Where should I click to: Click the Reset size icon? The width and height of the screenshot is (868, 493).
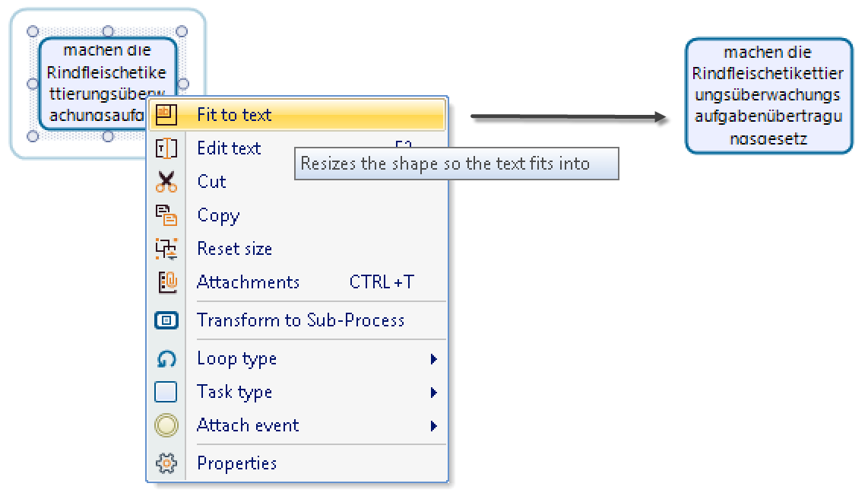166,249
